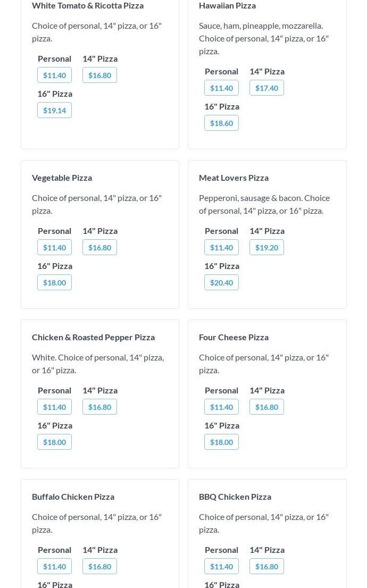Pick $17.40 14" Hawaiian Pizza
Image resolution: width=367 pixels, height=588 pixels.
(266, 88)
